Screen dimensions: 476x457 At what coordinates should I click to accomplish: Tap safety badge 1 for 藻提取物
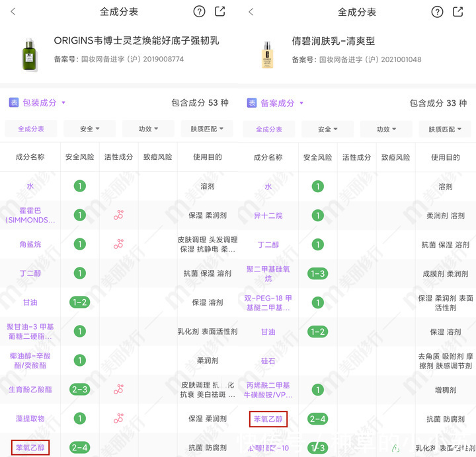tap(80, 419)
